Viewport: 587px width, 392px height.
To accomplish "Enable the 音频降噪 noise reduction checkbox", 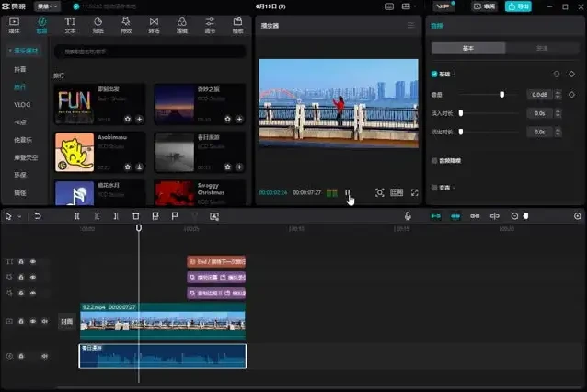I will click(435, 160).
